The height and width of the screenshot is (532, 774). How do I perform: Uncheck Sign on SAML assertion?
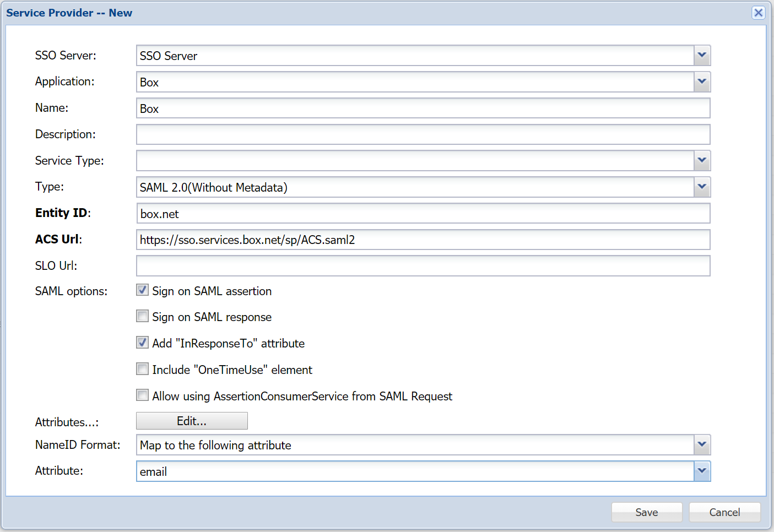pyautogui.click(x=143, y=290)
